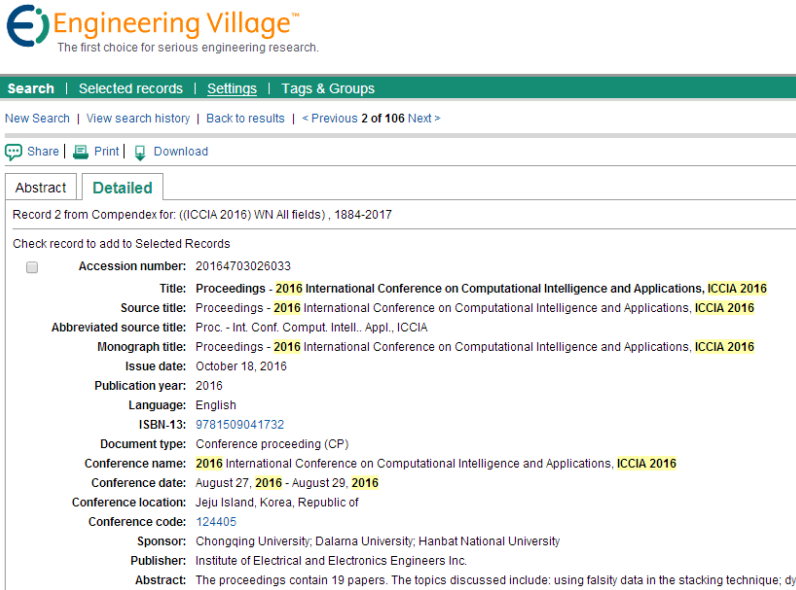796x590 pixels.
Task: Click the abstract text beginning The proceedings
Action: click(x=495, y=580)
